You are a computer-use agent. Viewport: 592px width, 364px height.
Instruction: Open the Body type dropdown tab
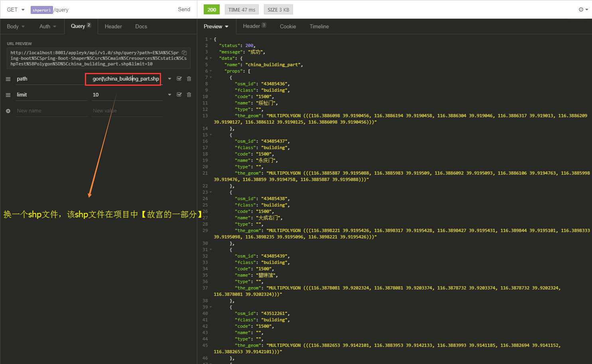click(x=16, y=26)
